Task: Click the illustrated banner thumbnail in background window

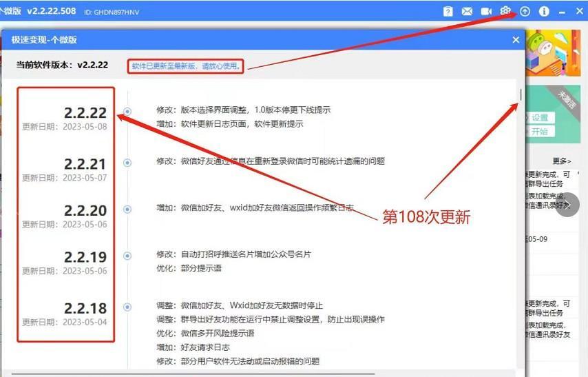Action: click(553, 53)
